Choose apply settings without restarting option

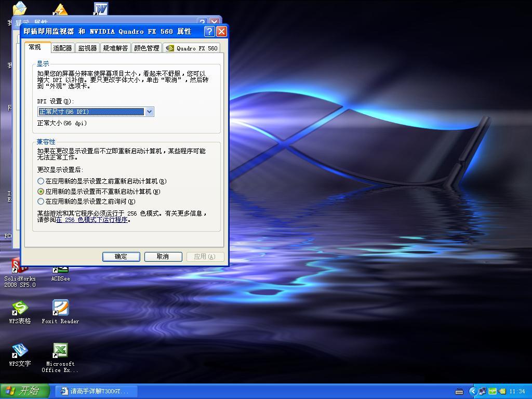click(99, 191)
